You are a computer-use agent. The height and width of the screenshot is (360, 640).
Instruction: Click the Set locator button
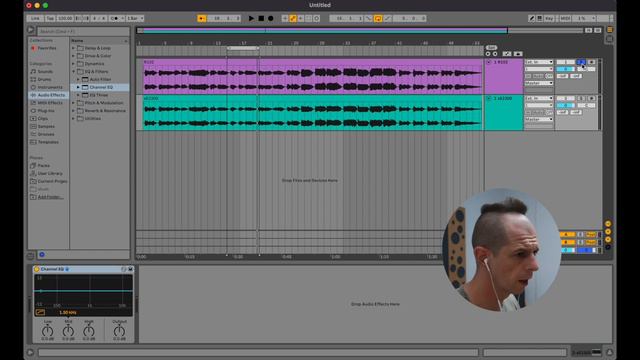tap(491, 48)
